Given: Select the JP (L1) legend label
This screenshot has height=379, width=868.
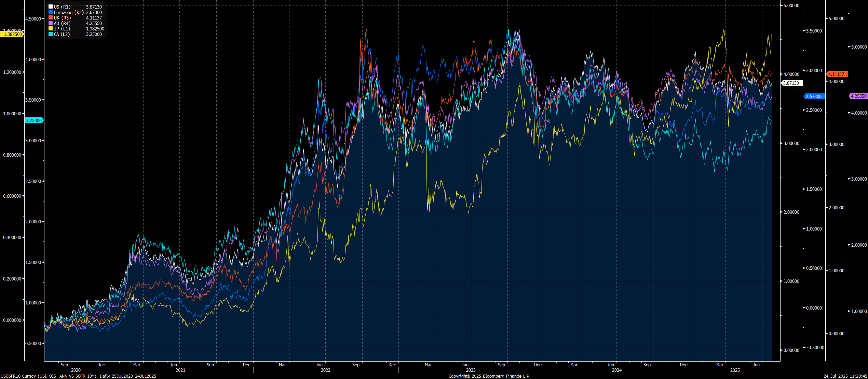Looking at the screenshot, I should pos(62,29).
